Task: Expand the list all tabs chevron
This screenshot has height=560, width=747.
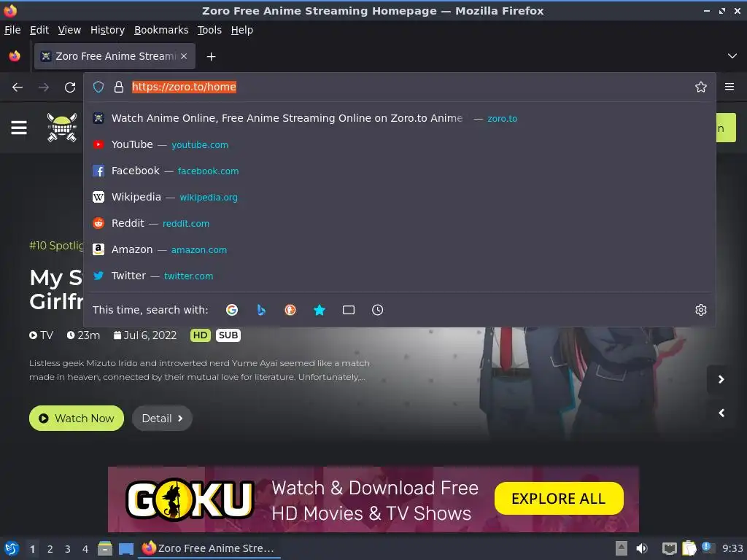Action: pos(732,56)
